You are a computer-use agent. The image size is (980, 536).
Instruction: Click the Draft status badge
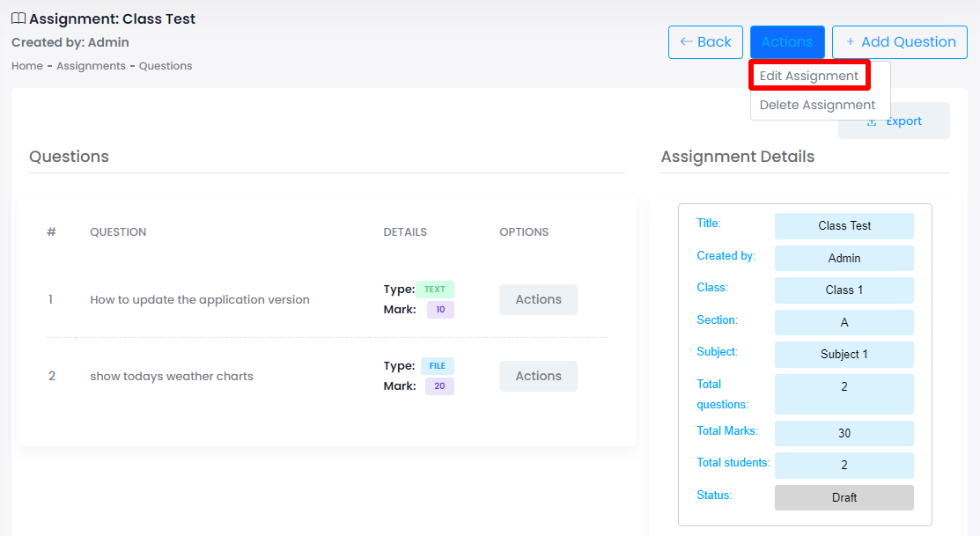844,497
